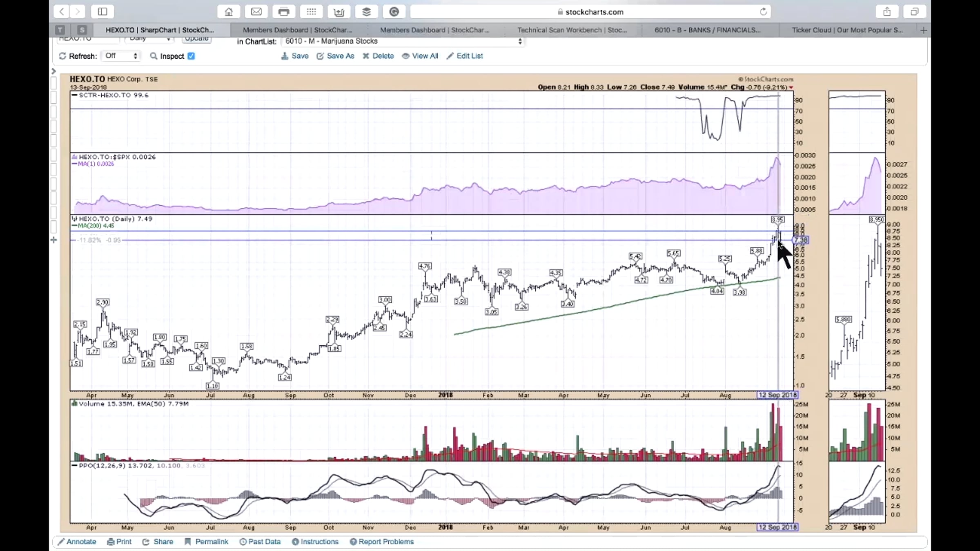Open the Annotate tool link

coord(77,542)
